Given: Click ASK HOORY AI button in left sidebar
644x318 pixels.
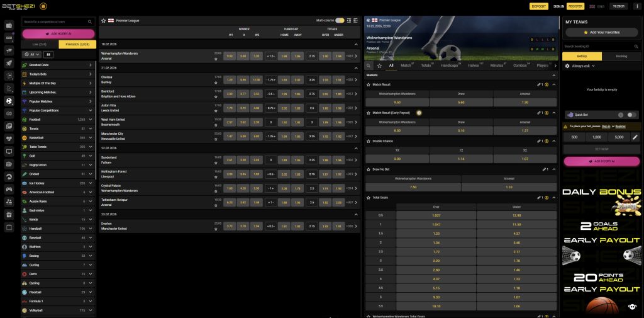Looking at the screenshot, I should coord(58,34).
